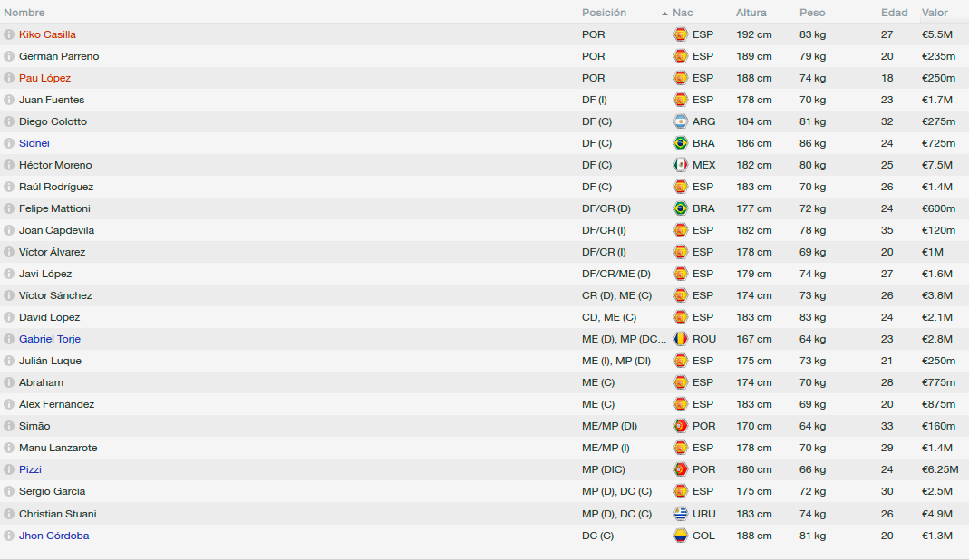Viewport: 969px width, 560px height.
Task: Click the Romania flag in Gabriel Torje's row
Action: click(681, 339)
